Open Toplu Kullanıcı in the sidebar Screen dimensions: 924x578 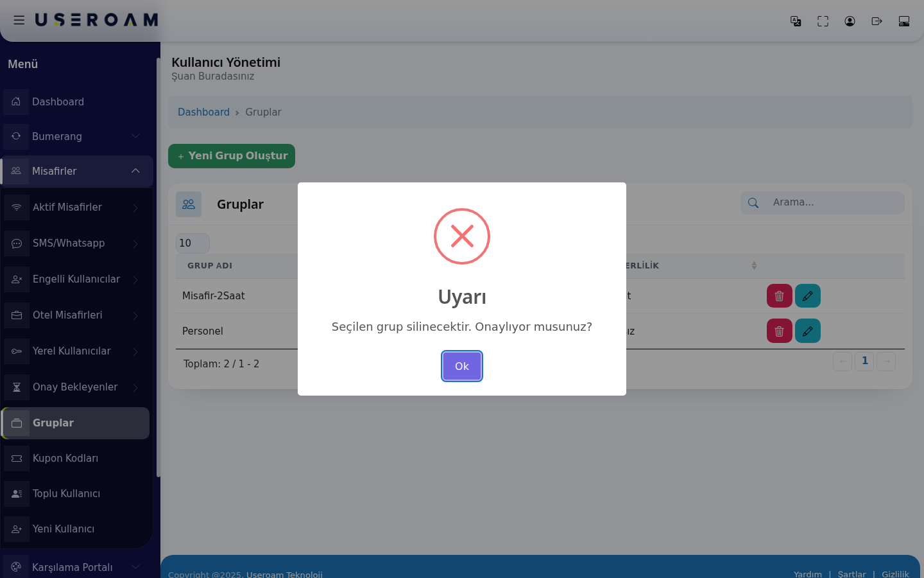76,493
